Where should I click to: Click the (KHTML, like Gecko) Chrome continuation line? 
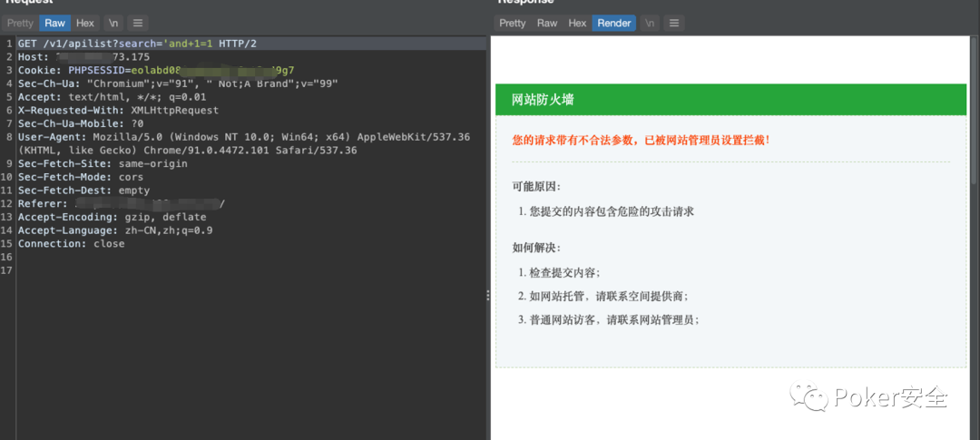188,151
